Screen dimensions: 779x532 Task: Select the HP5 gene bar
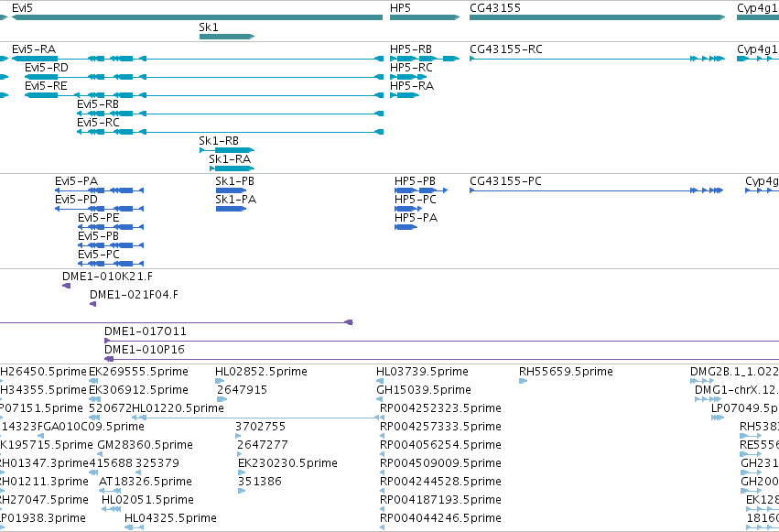[x=425, y=17]
